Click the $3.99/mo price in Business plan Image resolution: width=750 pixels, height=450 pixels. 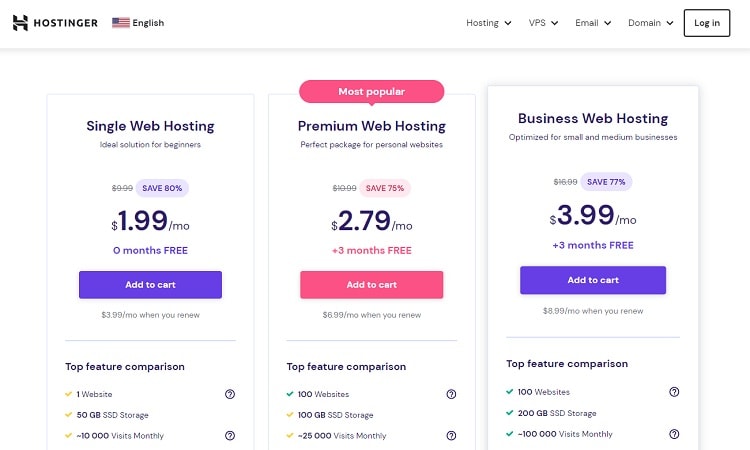pos(593,215)
